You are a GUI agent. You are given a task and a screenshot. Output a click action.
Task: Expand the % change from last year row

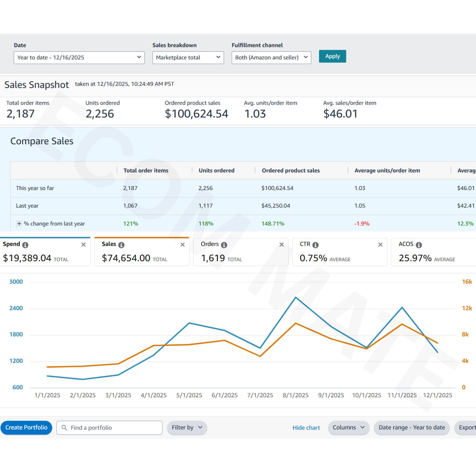tap(19, 223)
